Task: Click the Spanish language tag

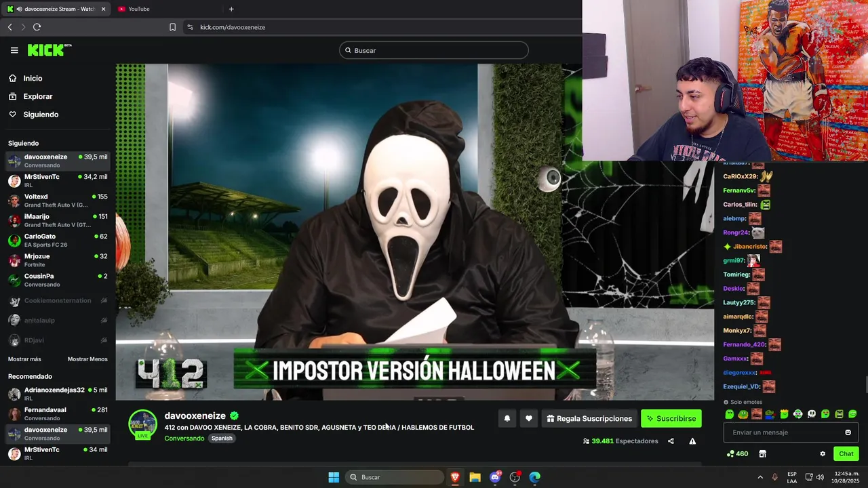Action: coord(222,439)
